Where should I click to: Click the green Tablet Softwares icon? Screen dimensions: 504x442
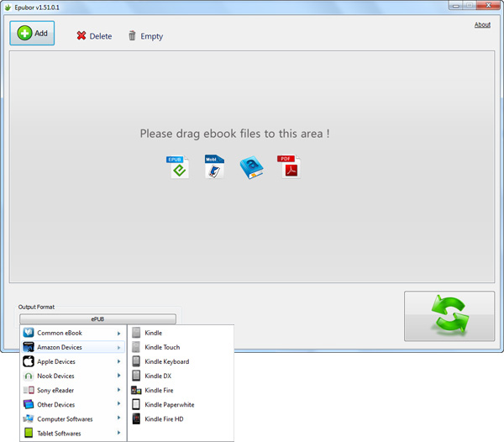[x=29, y=433]
